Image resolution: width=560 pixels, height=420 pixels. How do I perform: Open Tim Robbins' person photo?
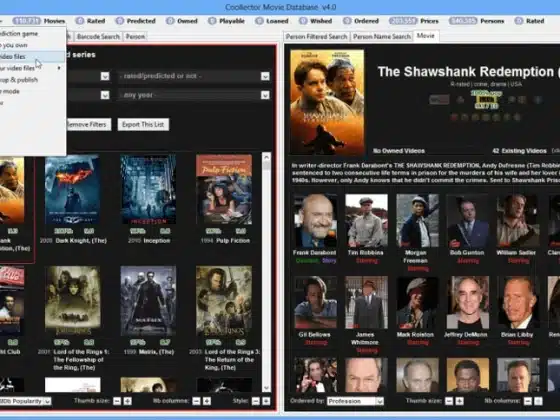coord(366,221)
